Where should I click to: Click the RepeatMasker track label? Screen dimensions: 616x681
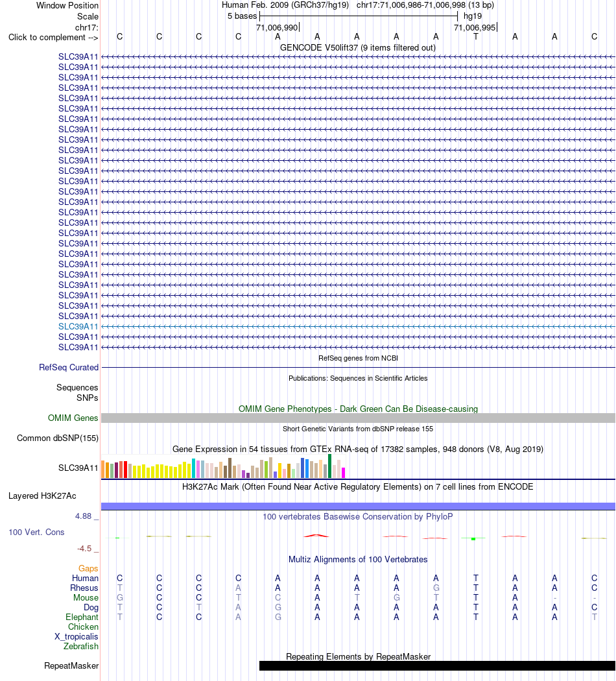71,666
